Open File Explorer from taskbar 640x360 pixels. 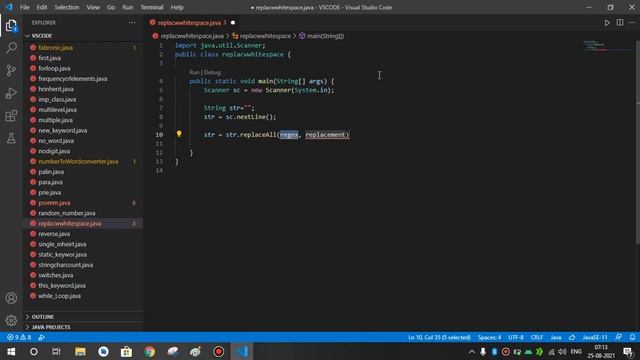pyautogui.click(x=80, y=351)
